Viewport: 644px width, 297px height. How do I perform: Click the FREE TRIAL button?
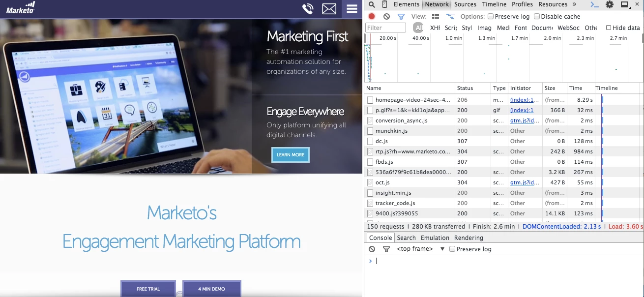tap(148, 289)
